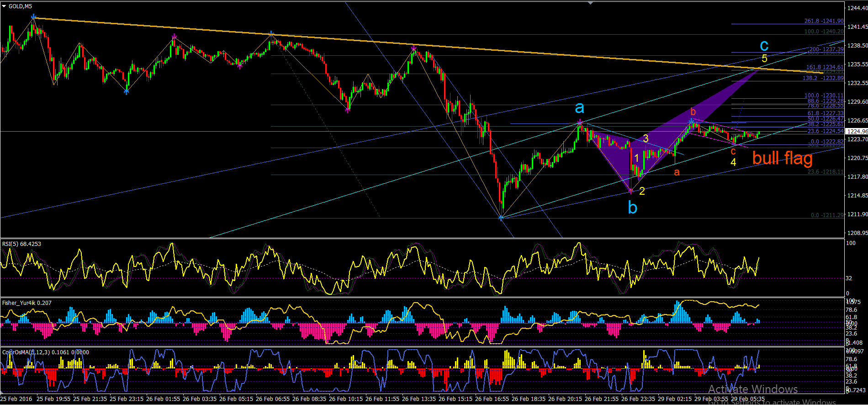Click the 25 Feb 2016 date label
The width and height of the screenshot is (868, 405).
[x=17, y=399]
